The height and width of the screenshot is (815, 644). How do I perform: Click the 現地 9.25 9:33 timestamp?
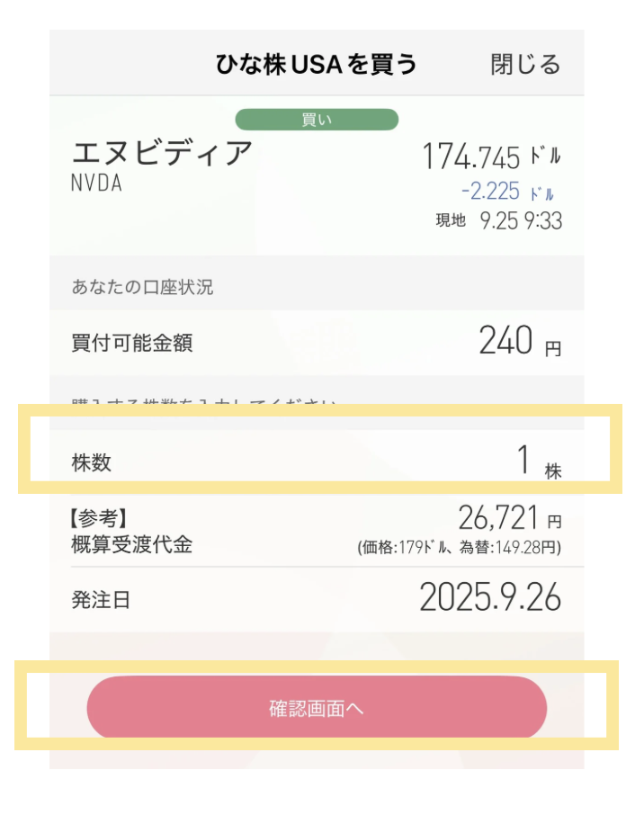[498, 220]
